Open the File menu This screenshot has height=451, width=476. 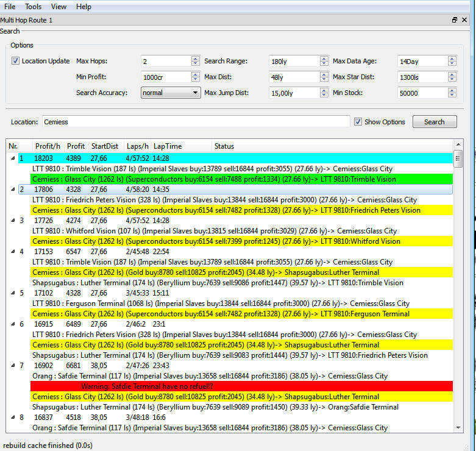10,6
